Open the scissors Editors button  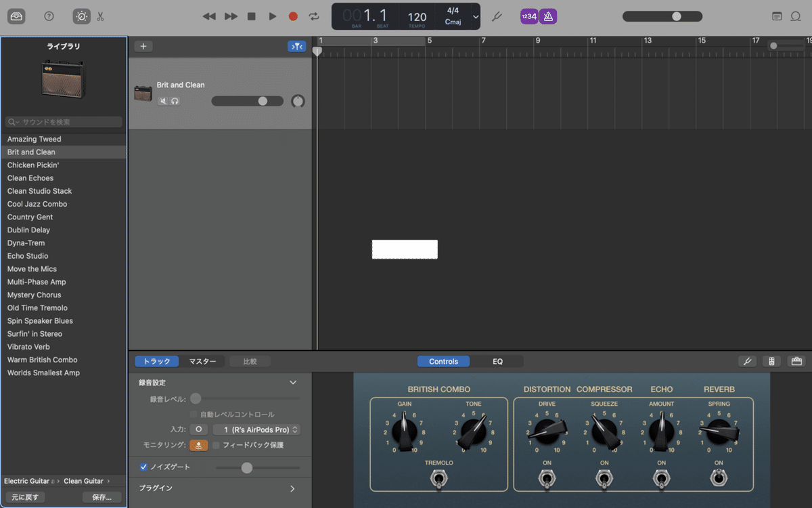tap(100, 16)
